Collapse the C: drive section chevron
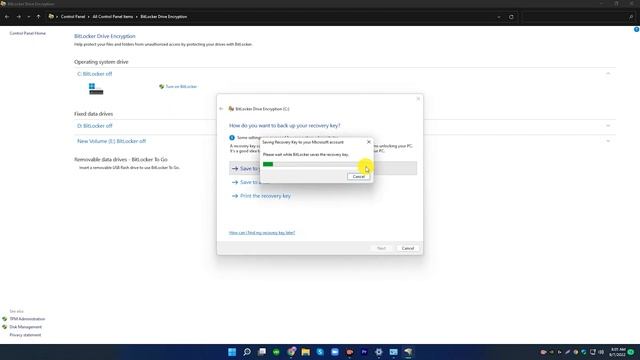 pyautogui.click(x=608, y=73)
